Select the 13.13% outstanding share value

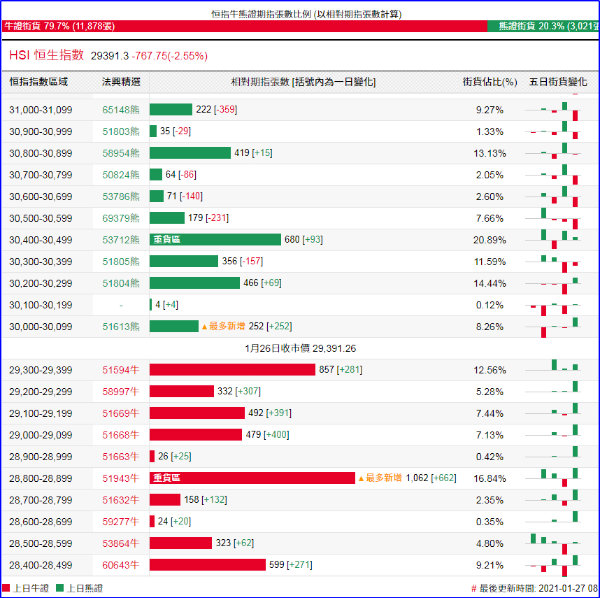tap(490, 153)
